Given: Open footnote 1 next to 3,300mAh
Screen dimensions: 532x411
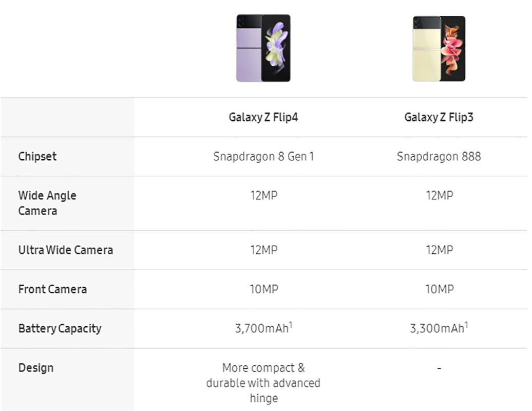Looking at the screenshot, I should (x=466, y=325).
